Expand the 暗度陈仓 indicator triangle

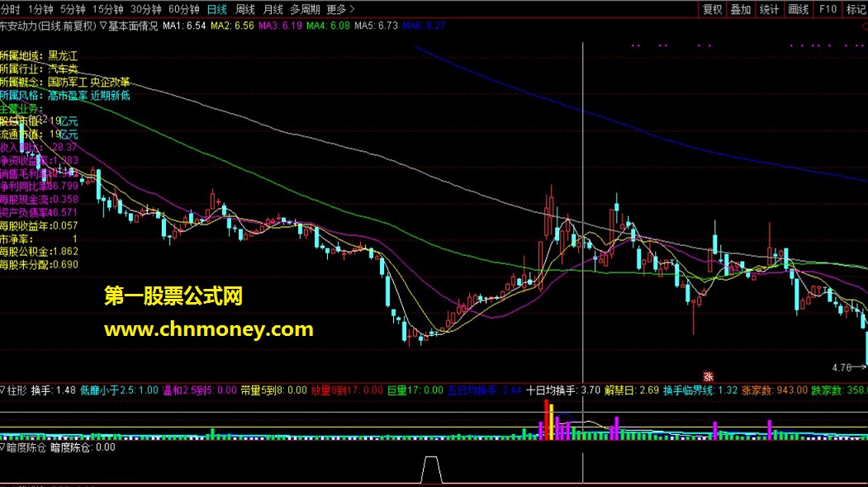2,447
